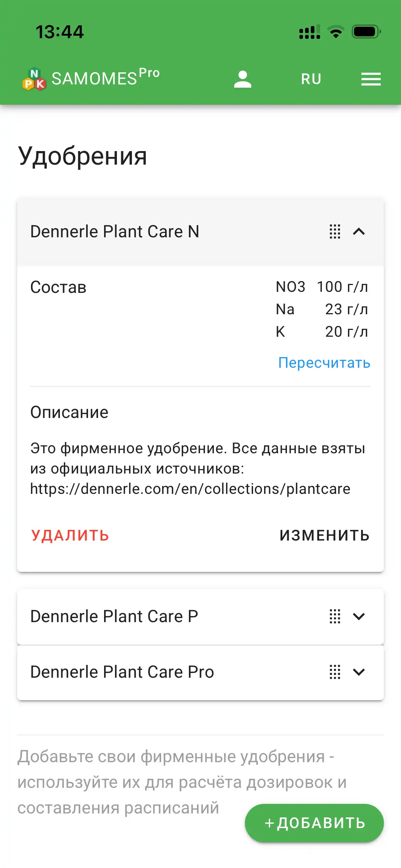Switch language using the RU selector
401x868 pixels.
[311, 79]
